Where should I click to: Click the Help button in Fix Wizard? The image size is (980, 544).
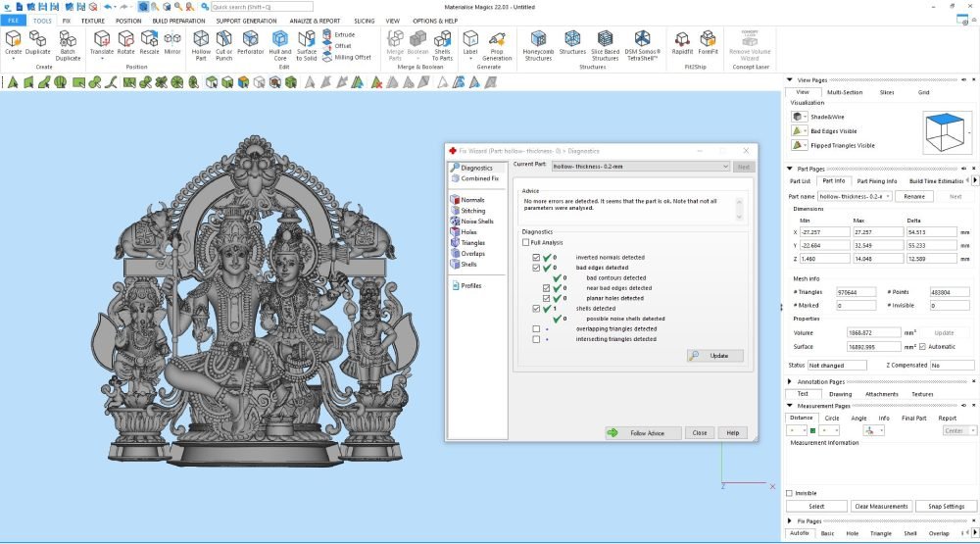732,432
